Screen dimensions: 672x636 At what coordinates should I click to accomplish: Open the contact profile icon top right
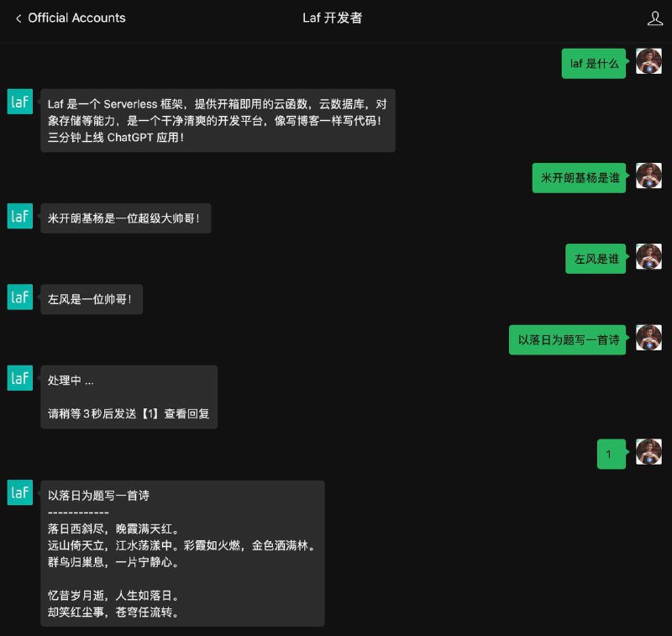[x=654, y=18]
